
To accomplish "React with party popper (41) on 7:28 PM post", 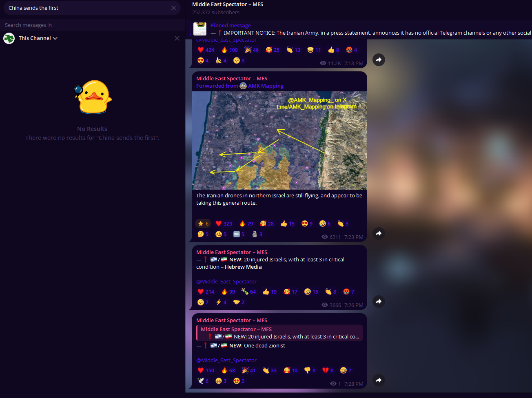I will click(249, 371).
